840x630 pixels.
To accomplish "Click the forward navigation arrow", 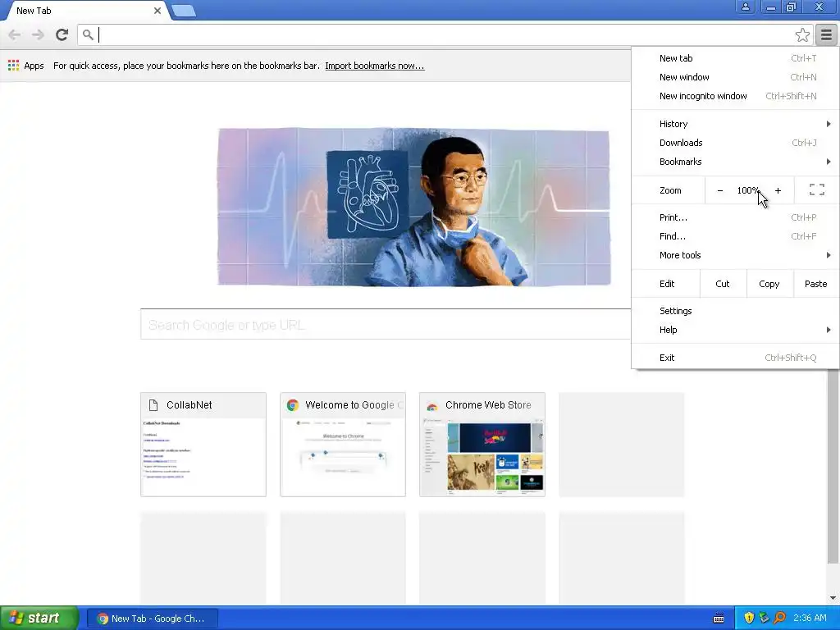I will coord(38,34).
